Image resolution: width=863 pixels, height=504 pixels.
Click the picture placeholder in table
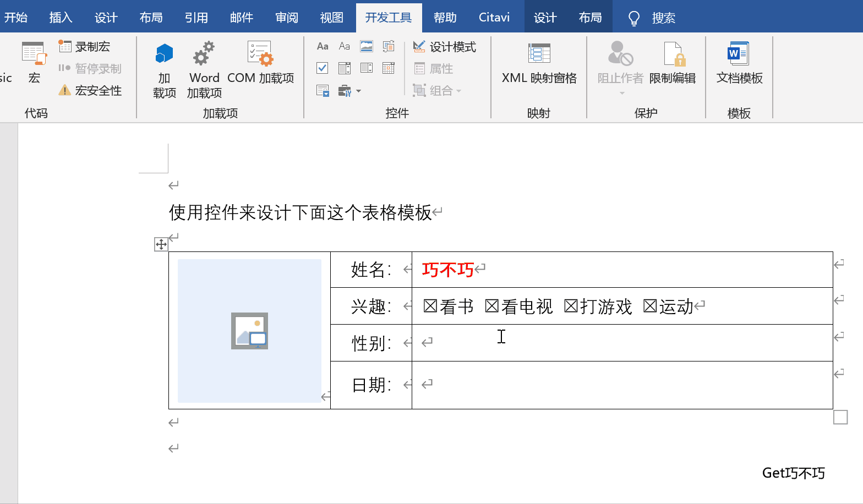249,331
